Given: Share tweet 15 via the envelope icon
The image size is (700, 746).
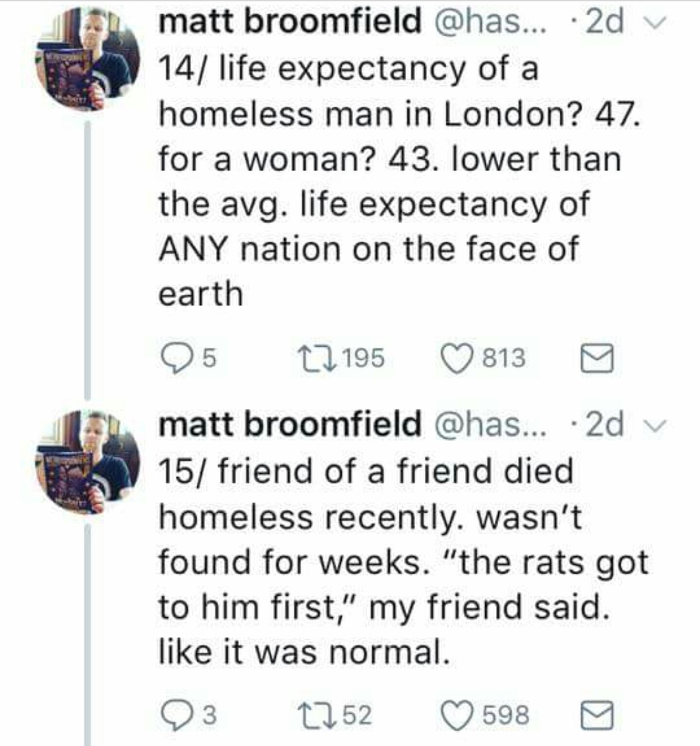Looking at the screenshot, I should coord(597,716).
